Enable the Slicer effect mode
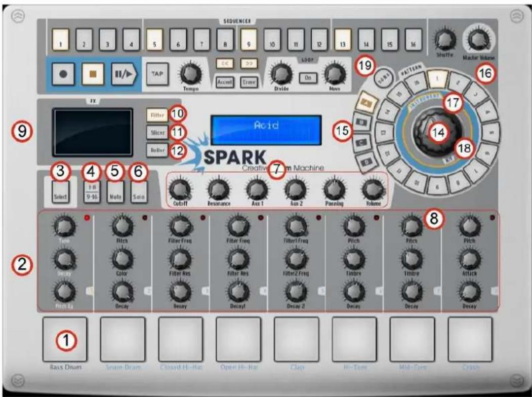The width and height of the screenshot is (532, 397). (157, 132)
